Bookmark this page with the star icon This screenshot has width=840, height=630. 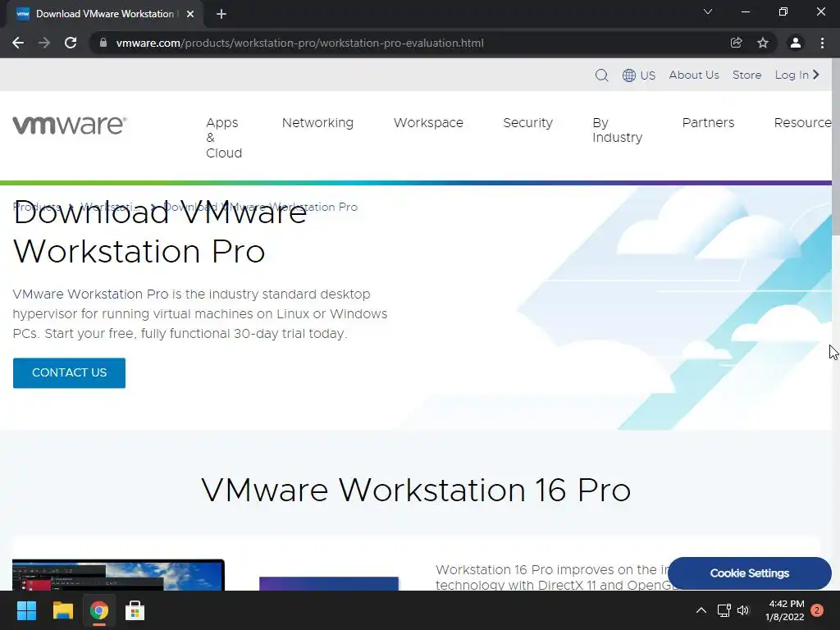[x=763, y=43]
